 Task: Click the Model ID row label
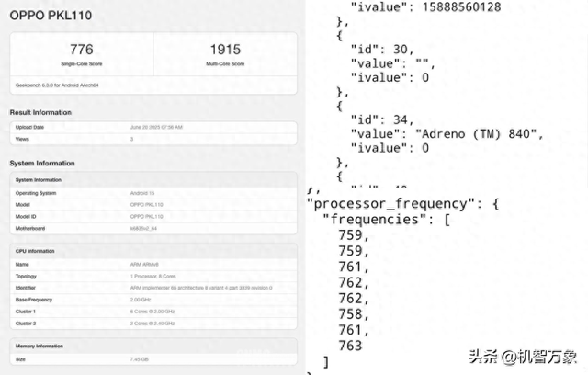click(26, 217)
